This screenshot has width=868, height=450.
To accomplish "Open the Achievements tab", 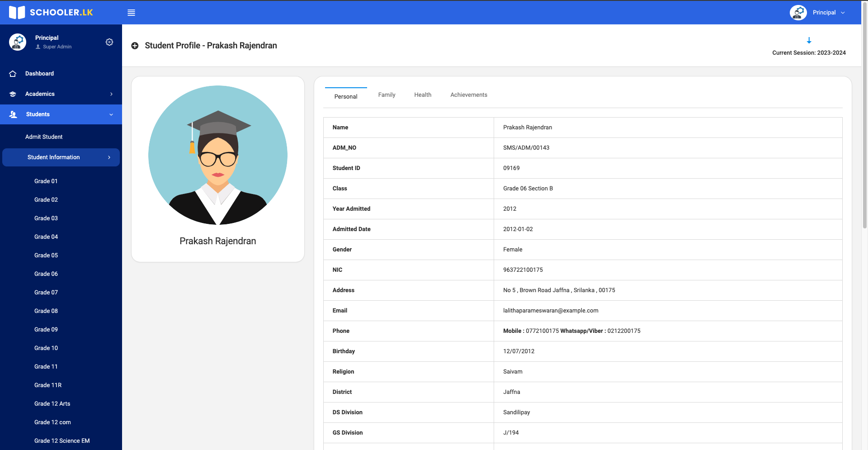I will tap(468, 95).
